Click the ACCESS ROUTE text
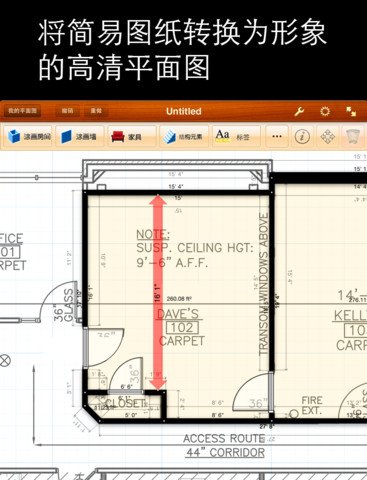This screenshot has width=367, height=480. (224, 438)
